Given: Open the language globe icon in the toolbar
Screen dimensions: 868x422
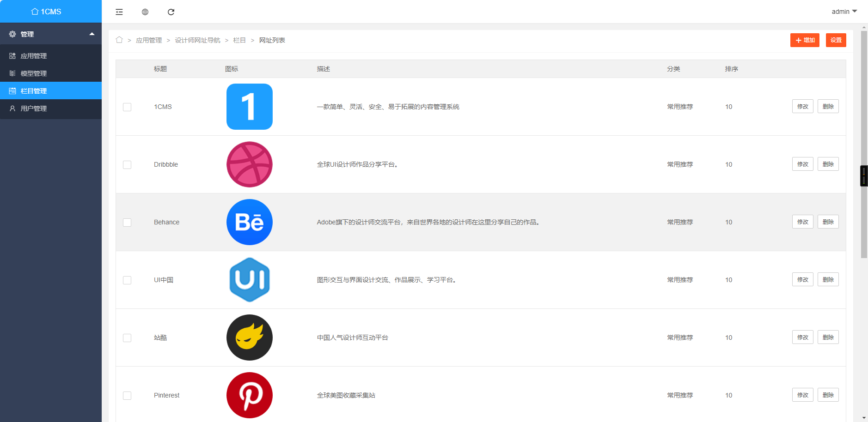Looking at the screenshot, I should coord(145,12).
